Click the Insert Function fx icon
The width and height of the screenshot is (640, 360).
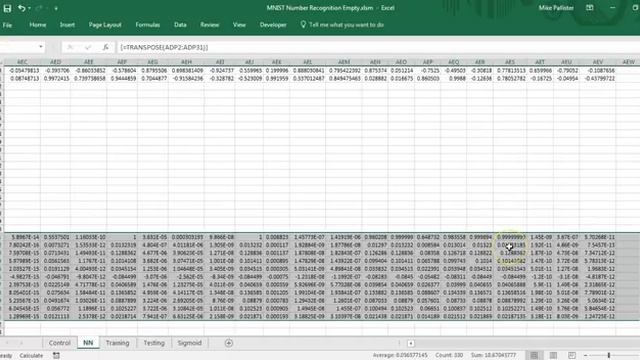105,47
